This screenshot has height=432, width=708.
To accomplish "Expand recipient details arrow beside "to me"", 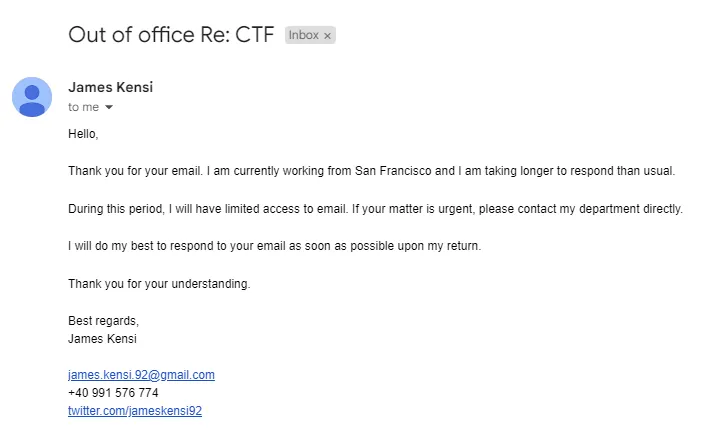I will (x=109, y=107).
